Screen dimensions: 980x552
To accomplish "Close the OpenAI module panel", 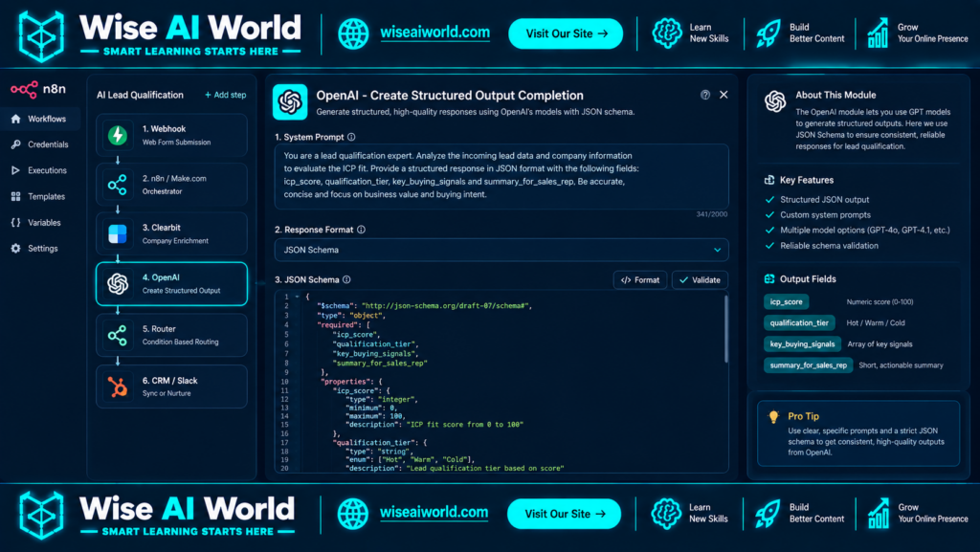I will tap(724, 95).
